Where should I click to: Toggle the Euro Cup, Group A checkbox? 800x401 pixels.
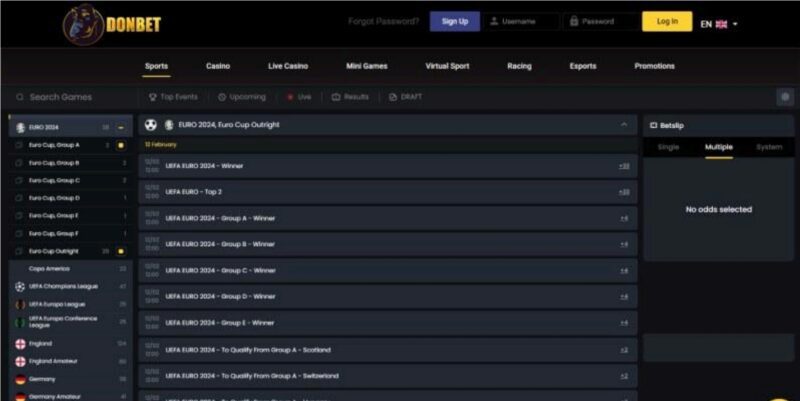tap(18, 145)
